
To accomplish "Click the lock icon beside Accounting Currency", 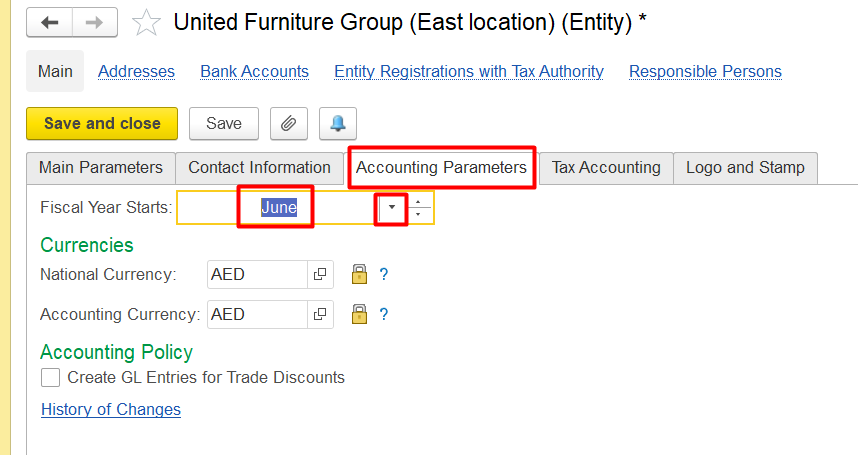I will tap(360, 314).
